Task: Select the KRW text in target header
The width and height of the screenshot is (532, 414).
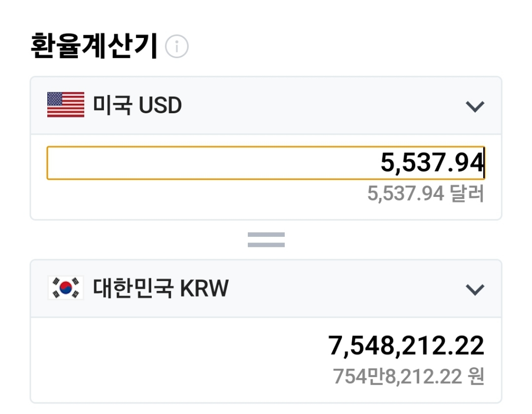Action: (204, 289)
